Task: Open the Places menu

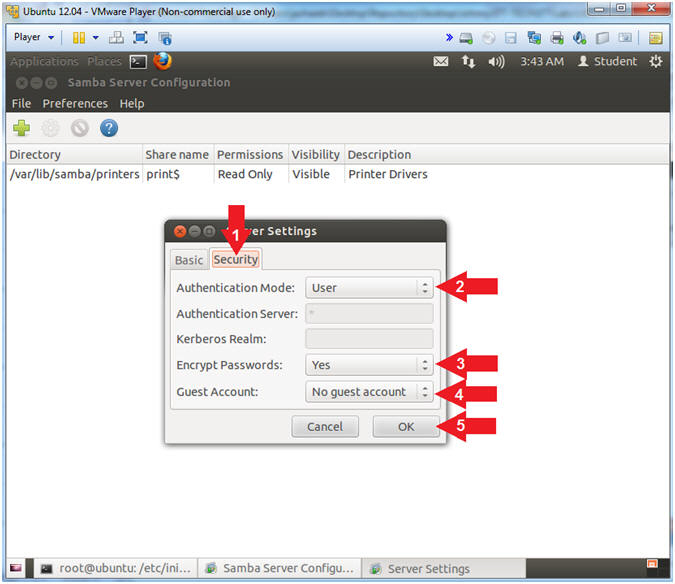Action: click(104, 62)
